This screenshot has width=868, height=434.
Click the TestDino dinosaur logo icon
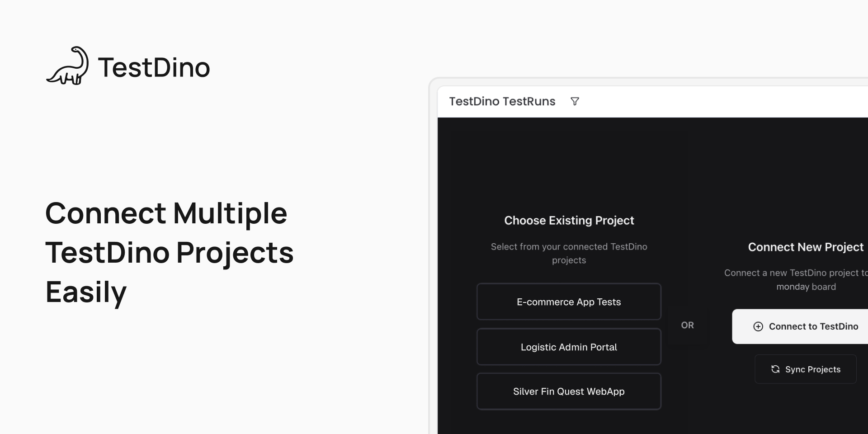[67, 66]
